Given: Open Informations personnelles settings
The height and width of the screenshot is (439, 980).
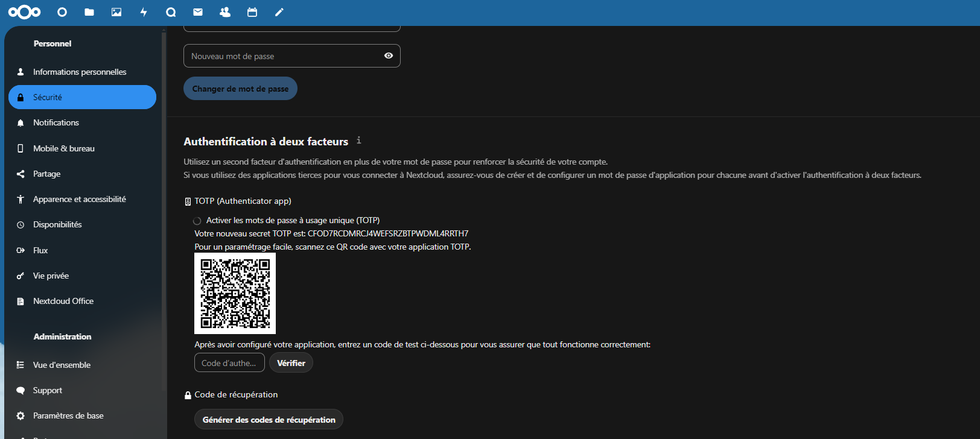Looking at the screenshot, I should click(82, 72).
